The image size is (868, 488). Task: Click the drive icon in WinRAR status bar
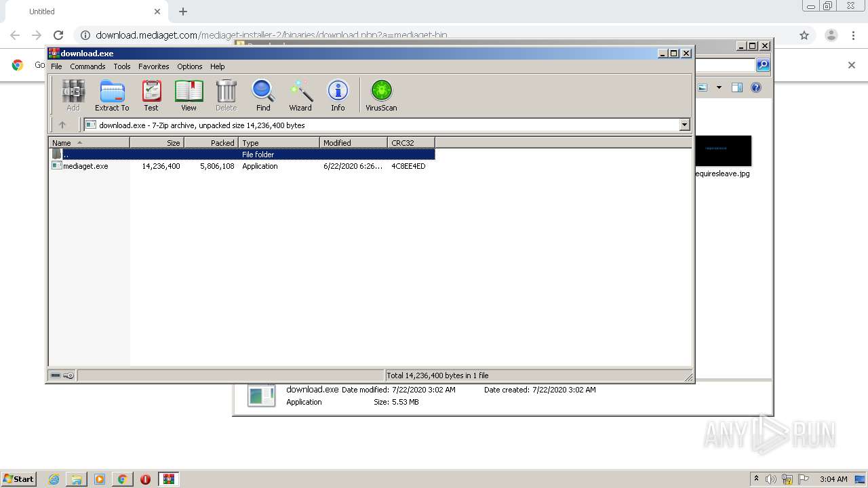[x=56, y=375]
